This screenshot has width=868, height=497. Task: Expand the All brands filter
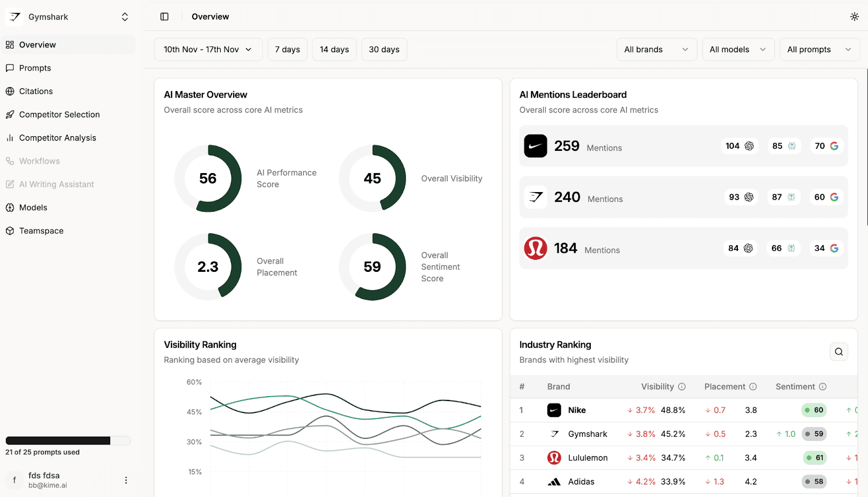[x=656, y=49]
